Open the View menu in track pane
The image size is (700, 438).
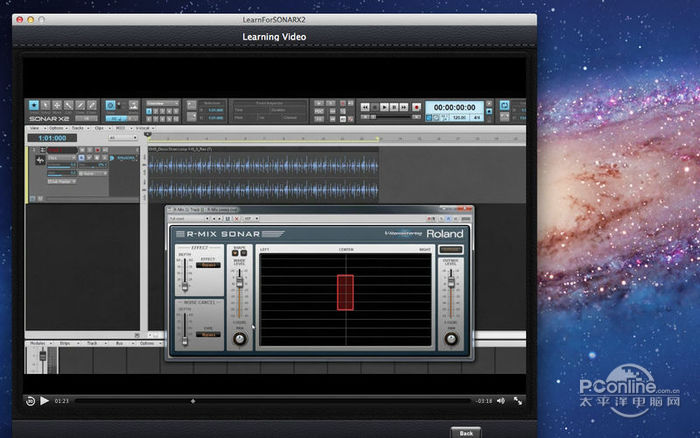[x=34, y=128]
